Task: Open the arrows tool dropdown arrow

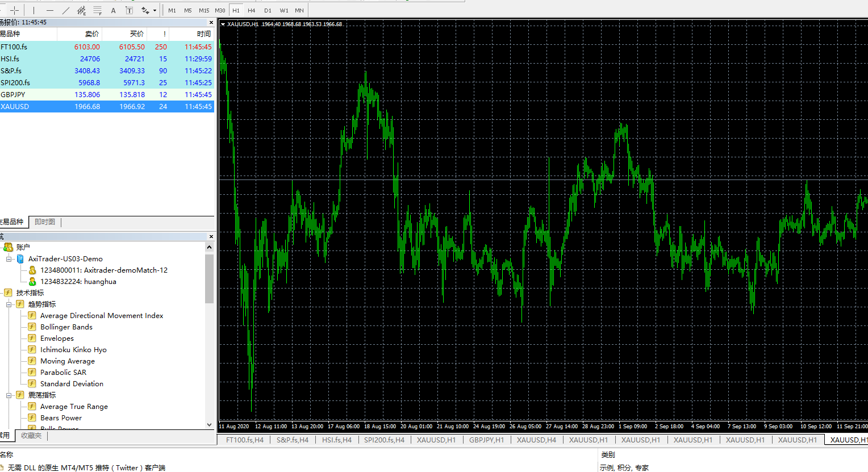Action: (155, 10)
